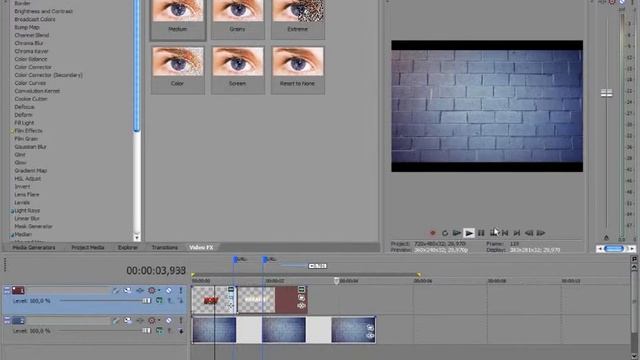This screenshot has height=360, width=640.
Task: Open Track FX on video track 1
Action: 140,290
